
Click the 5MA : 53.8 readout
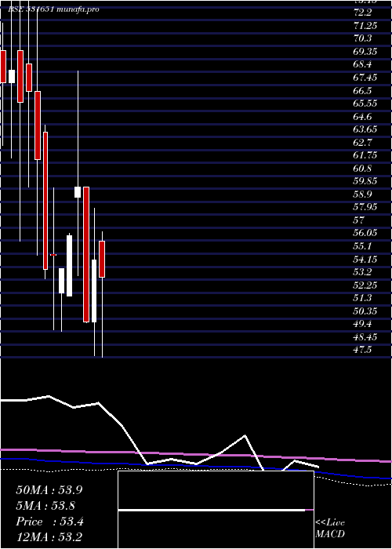[x=45, y=506]
